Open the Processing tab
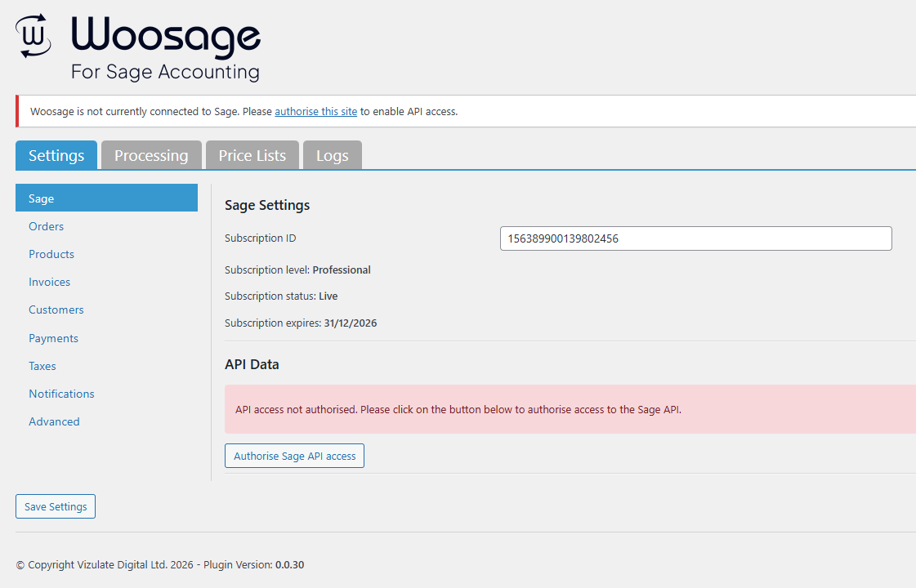 click(151, 155)
